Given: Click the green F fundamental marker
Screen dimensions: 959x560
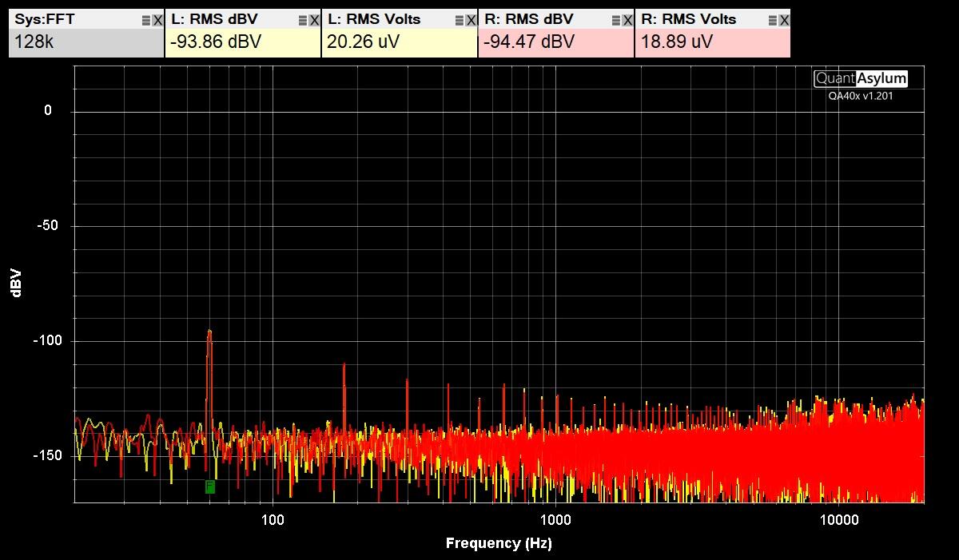Looking at the screenshot, I should [x=210, y=486].
